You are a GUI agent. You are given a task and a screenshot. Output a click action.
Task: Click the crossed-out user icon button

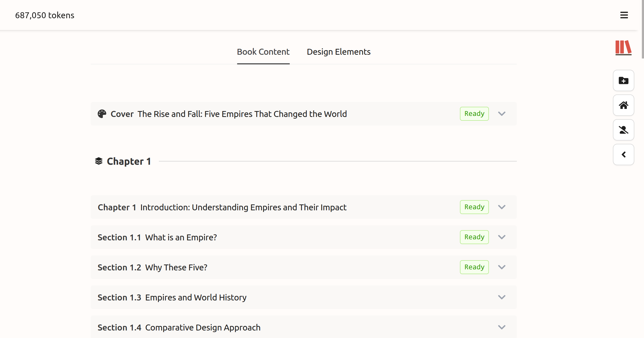click(x=623, y=130)
